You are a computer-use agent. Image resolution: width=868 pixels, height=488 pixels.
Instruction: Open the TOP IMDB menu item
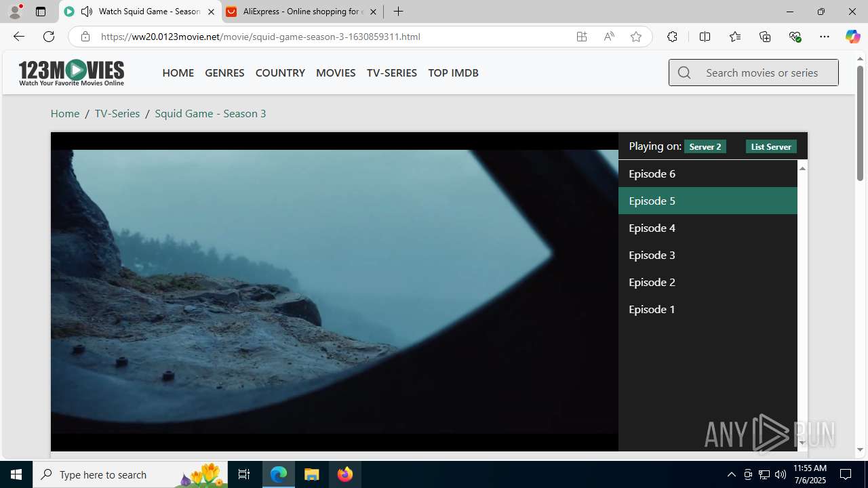(453, 73)
